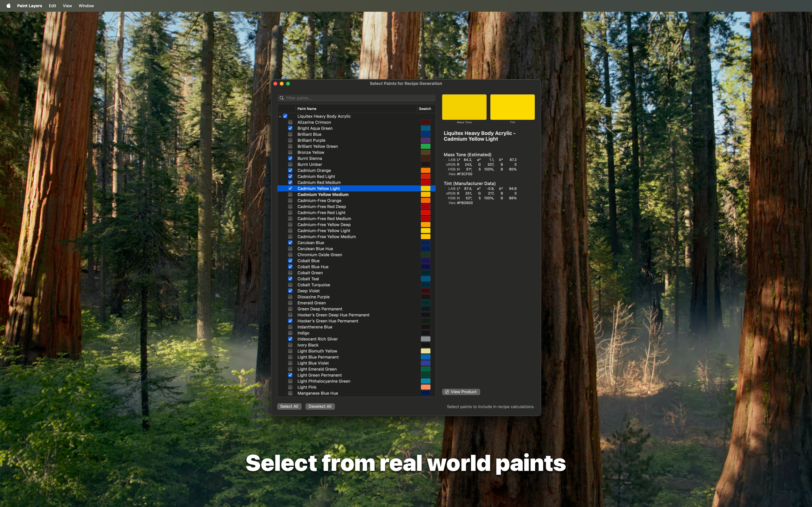Enable the Brilliant Purple paint checkbox

(x=291, y=140)
